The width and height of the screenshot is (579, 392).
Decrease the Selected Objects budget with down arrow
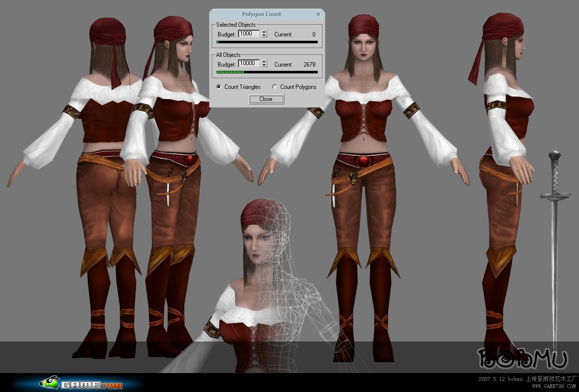click(x=264, y=36)
